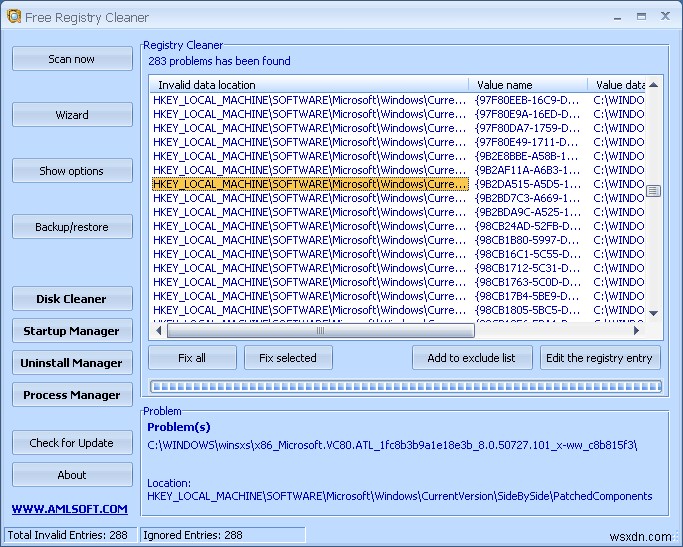
Task: Add entry to exclude list
Action: 471,358
